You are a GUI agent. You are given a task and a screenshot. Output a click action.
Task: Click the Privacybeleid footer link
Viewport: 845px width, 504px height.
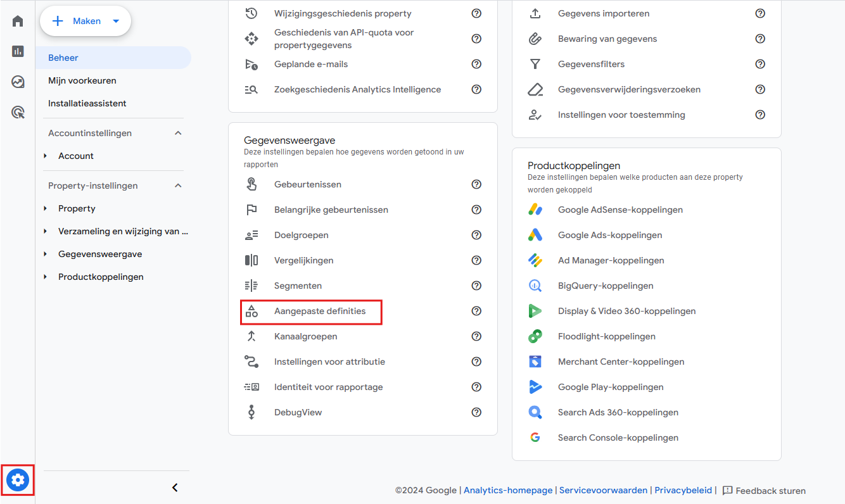683,490
